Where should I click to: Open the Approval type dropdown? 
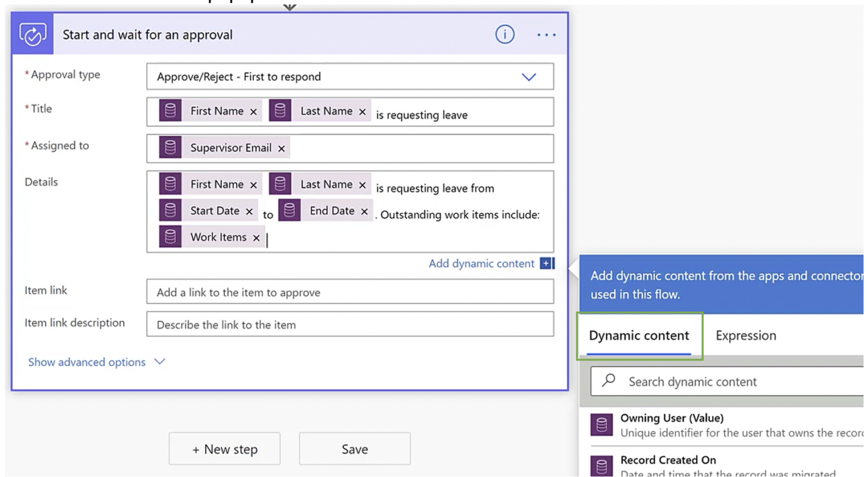click(x=530, y=76)
